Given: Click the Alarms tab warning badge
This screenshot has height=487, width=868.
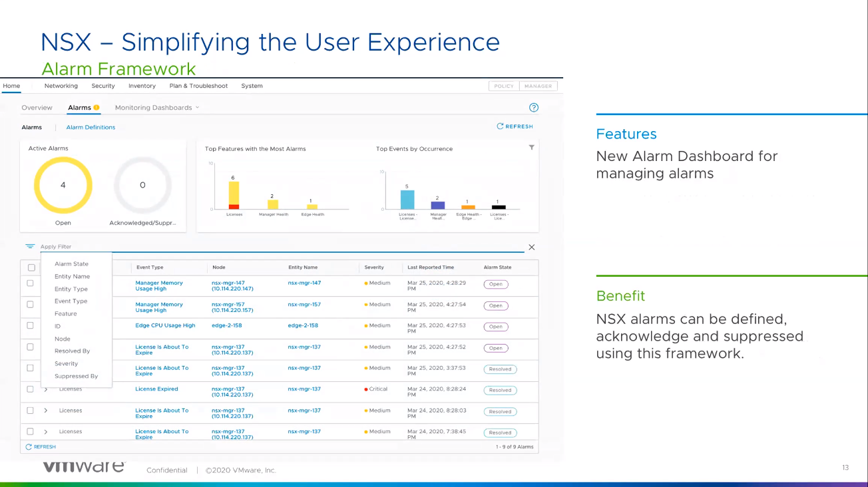Looking at the screenshot, I should (97, 108).
